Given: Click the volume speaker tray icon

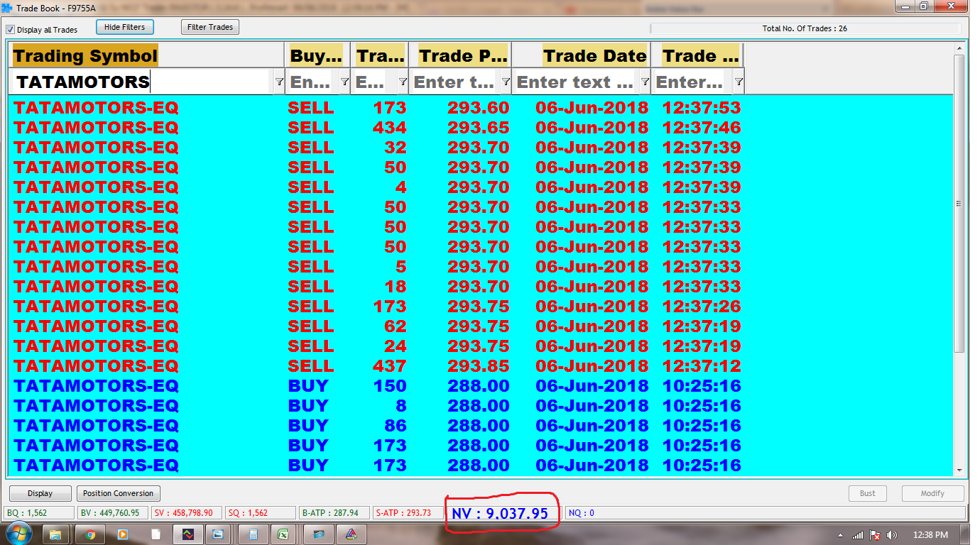Looking at the screenshot, I should tap(892, 534).
